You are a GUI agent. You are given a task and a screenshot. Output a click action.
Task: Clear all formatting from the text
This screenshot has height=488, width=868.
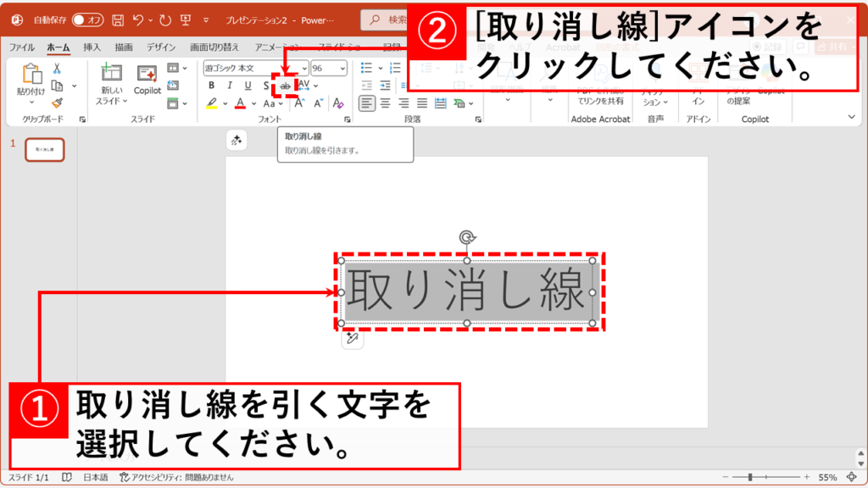(337, 103)
